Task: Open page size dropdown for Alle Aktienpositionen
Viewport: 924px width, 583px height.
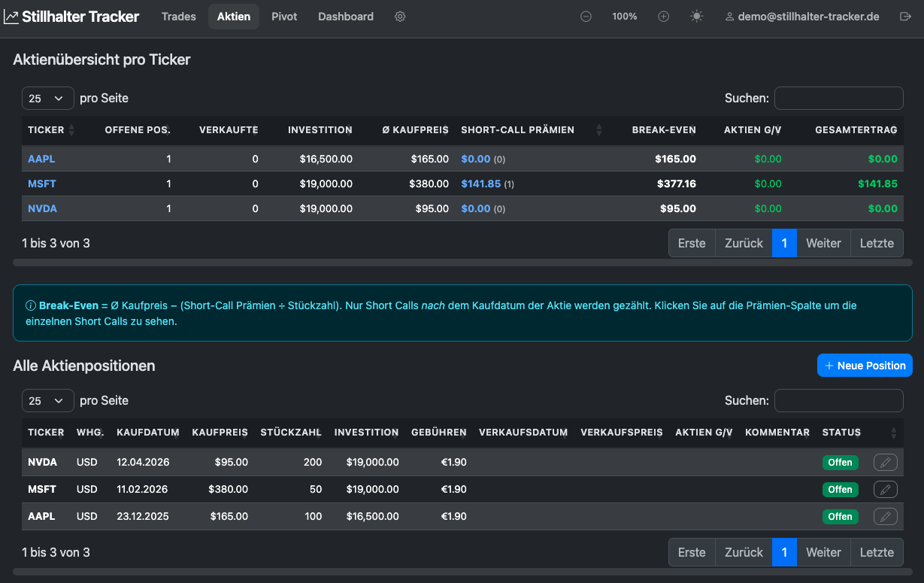Action: [x=48, y=401]
